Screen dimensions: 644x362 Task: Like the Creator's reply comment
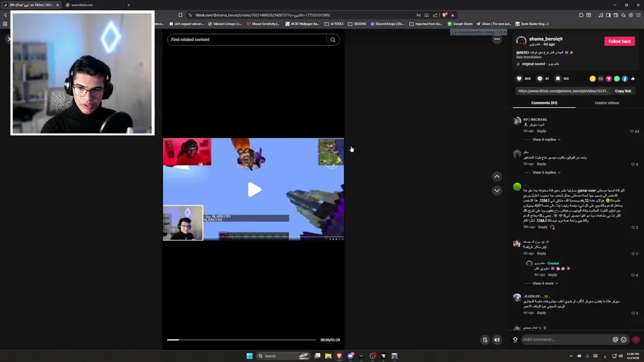click(x=632, y=275)
